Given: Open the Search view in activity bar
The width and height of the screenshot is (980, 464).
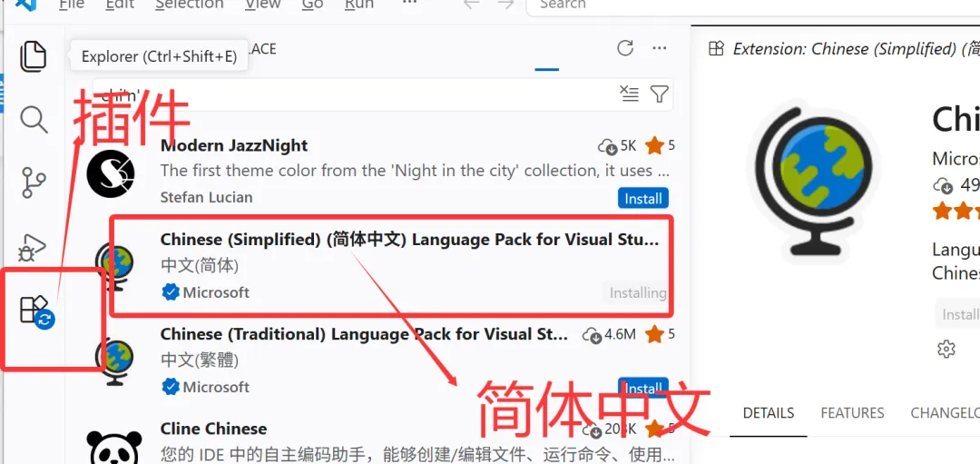Looking at the screenshot, I should pyautogui.click(x=34, y=119).
